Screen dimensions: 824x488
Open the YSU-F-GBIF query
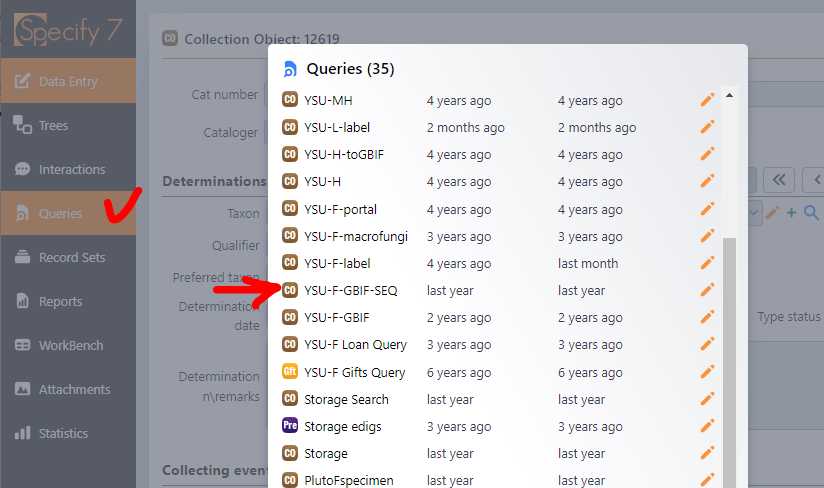[336, 318]
